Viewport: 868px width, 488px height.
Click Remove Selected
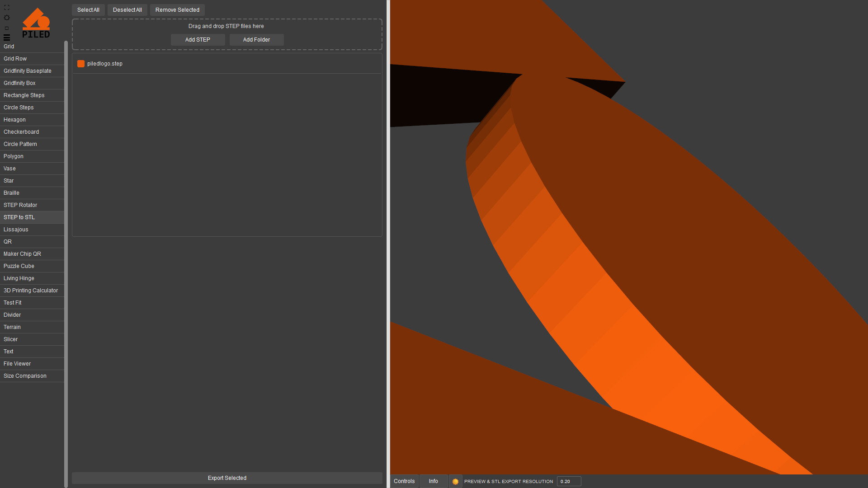tap(177, 10)
